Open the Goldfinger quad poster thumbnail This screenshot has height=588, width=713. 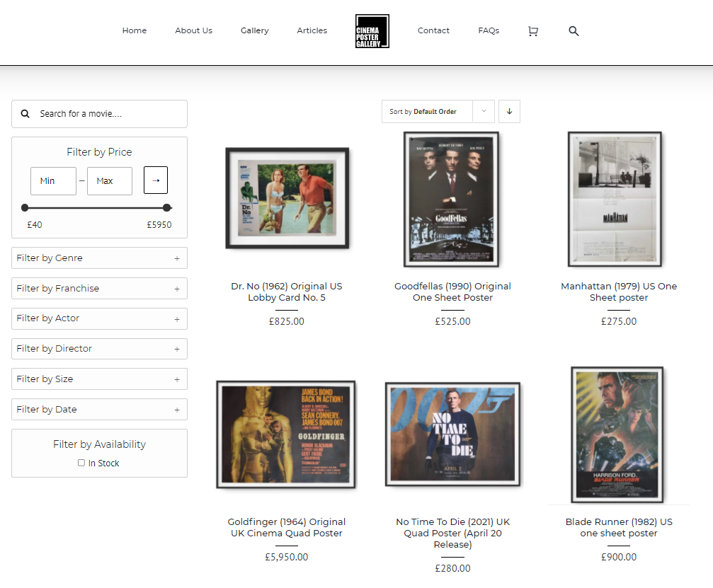pyautogui.click(x=286, y=434)
